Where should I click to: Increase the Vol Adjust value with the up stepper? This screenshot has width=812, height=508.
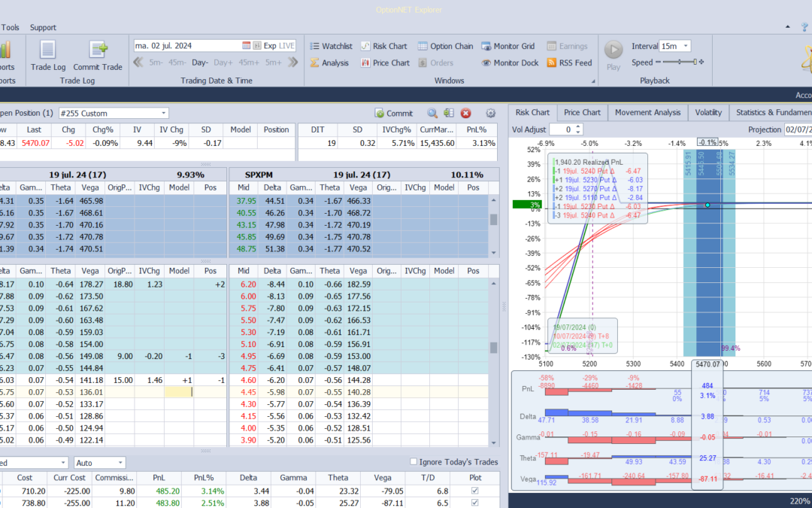coord(579,126)
